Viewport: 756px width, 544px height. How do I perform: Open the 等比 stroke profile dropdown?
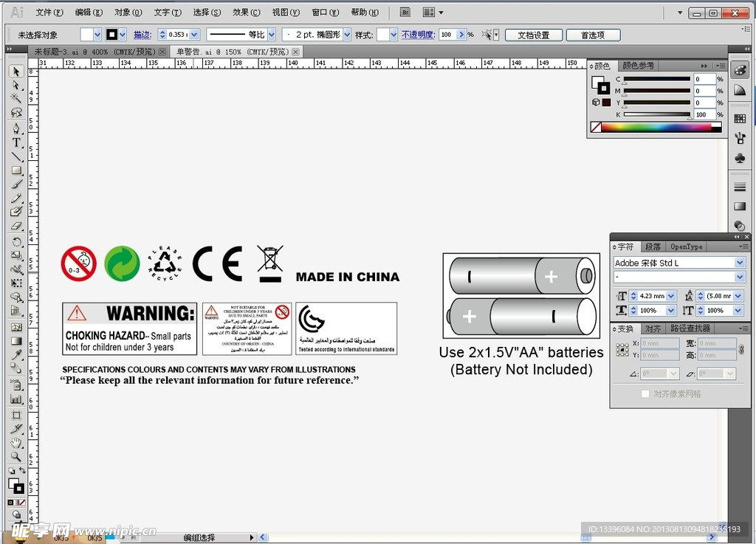272,35
